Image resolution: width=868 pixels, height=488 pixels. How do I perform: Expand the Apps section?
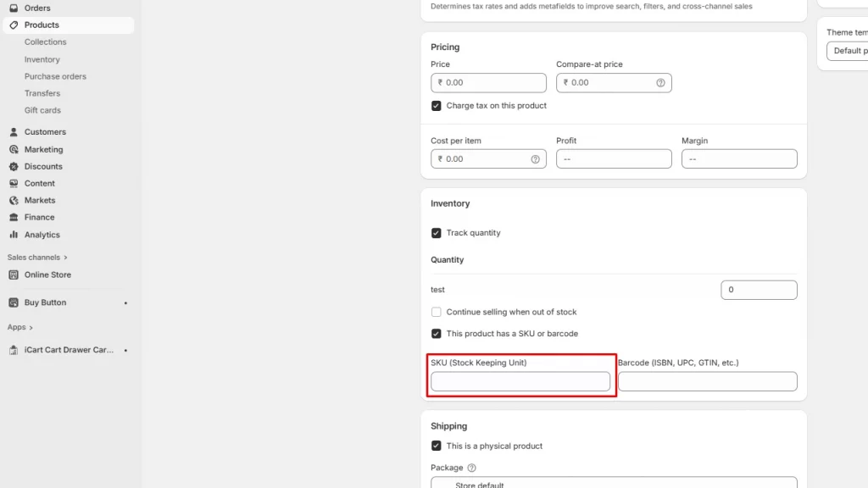(x=20, y=327)
